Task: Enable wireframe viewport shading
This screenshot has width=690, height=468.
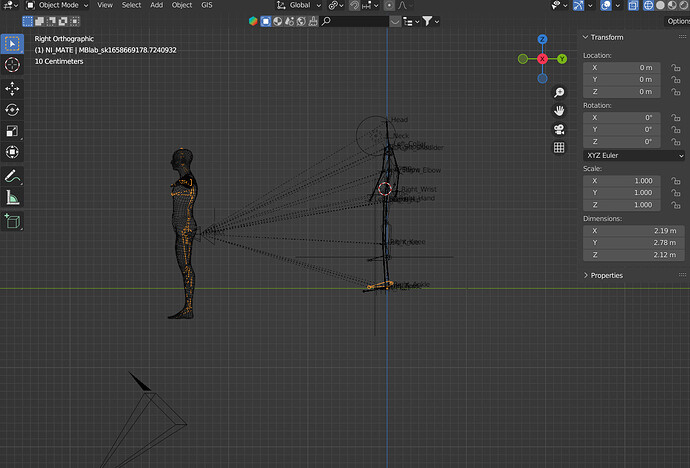Action: tap(649, 5)
